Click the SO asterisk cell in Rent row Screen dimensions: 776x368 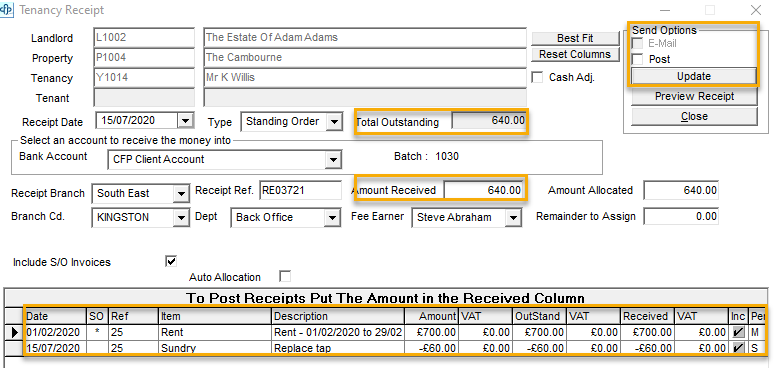coord(97,333)
